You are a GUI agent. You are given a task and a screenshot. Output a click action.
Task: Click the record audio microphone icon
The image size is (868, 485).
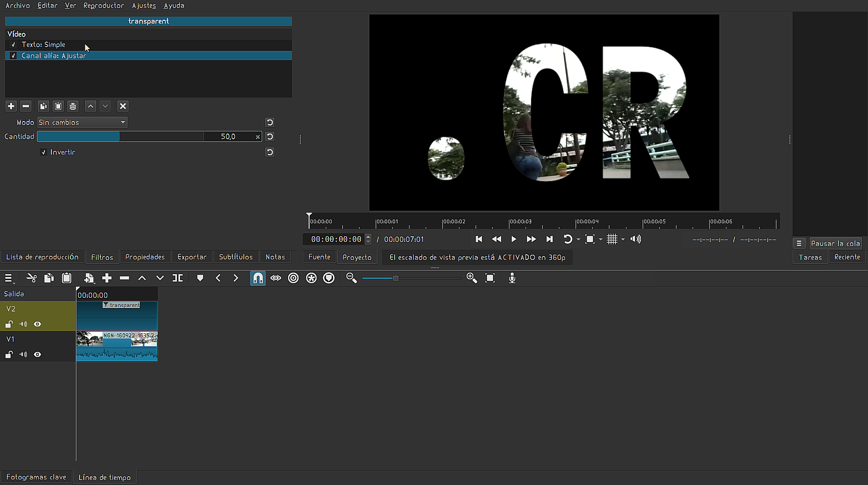click(512, 278)
